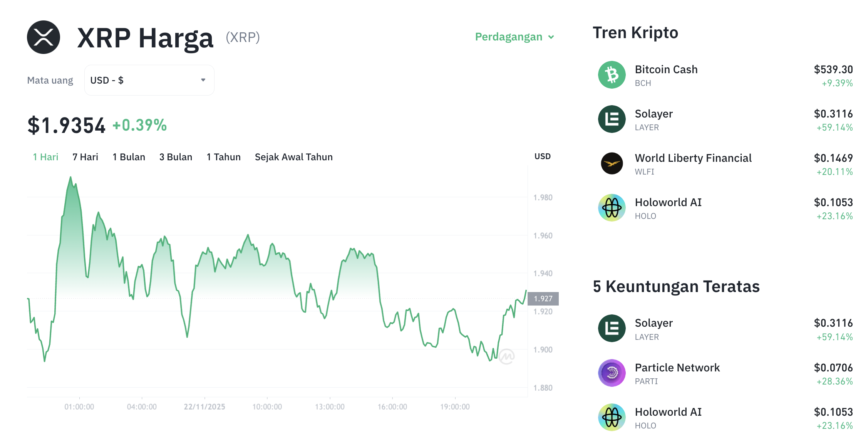Click the Bitcoin Cash icon in Tren Kripto
The height and width of the screenshot is (440, 868).
(x=611, y=74)
